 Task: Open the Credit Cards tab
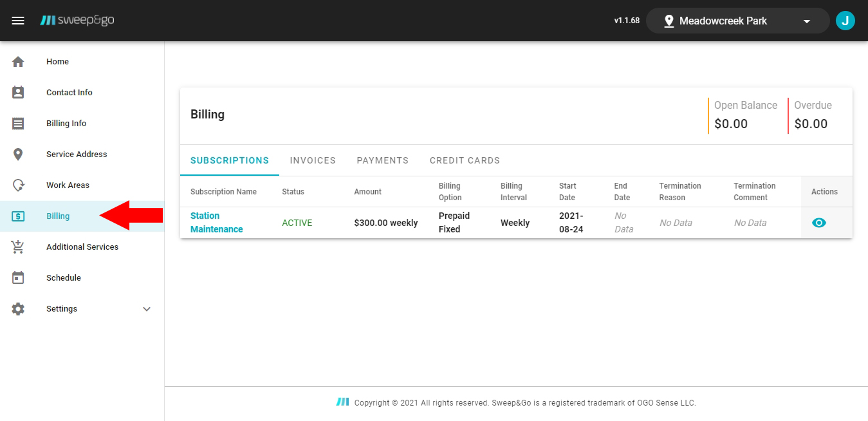pos(465,160)
